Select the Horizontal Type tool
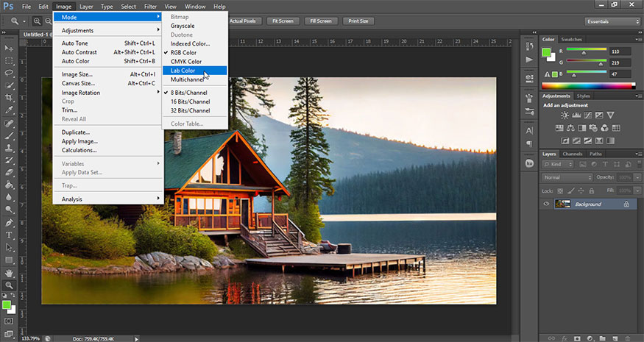This screenshot has width=644, height=342. point(10,235)
